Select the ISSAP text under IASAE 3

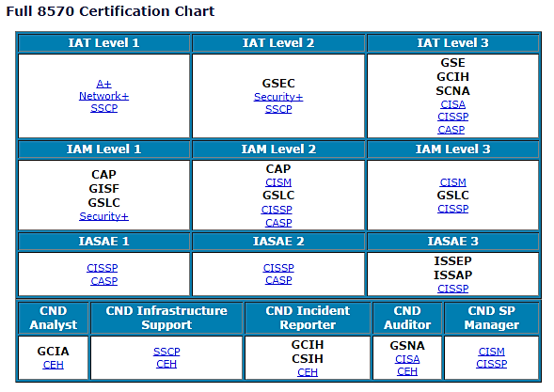[x=453, y=275]
